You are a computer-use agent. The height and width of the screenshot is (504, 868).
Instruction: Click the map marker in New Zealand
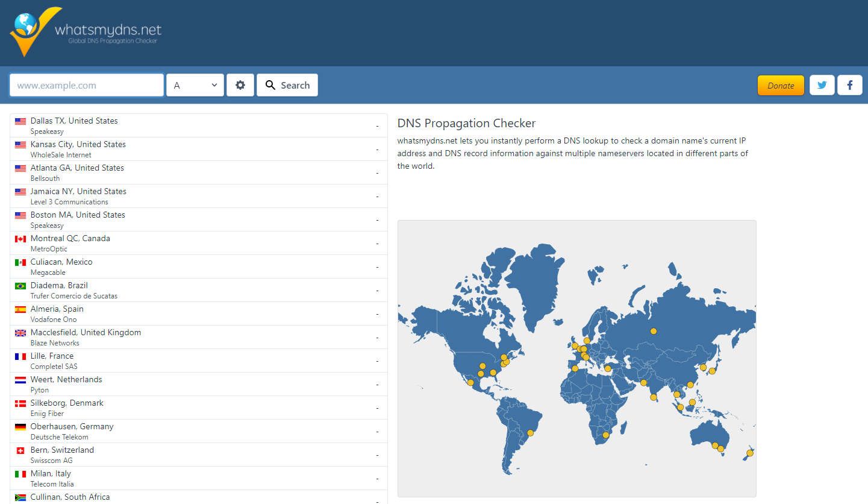click(x=750, y=453)
